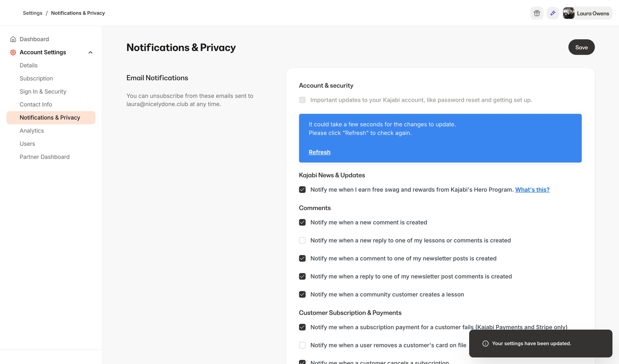Click disabled important account updates checkbox

coord(302,100)
